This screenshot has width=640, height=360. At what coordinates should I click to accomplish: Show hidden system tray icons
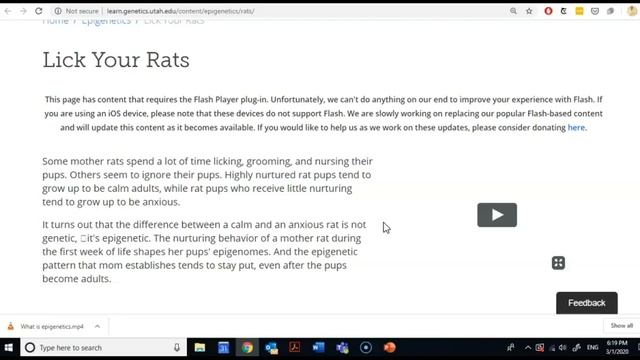[528, 348]
